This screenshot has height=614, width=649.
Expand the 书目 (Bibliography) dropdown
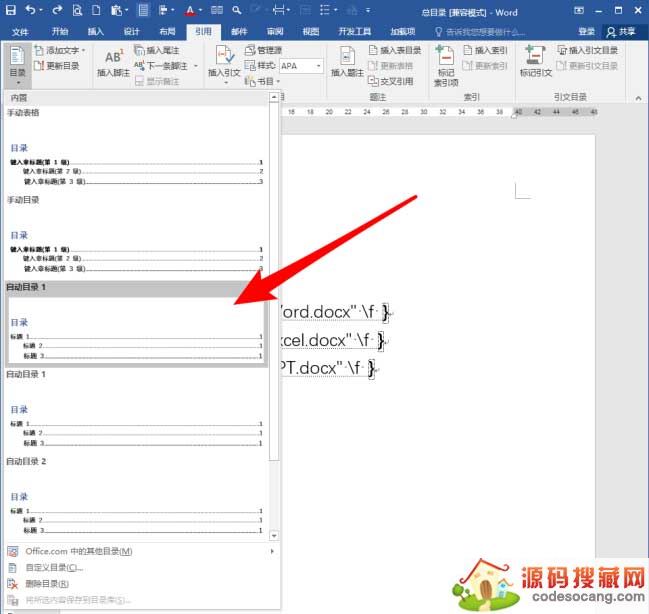(x=265, y=82)
